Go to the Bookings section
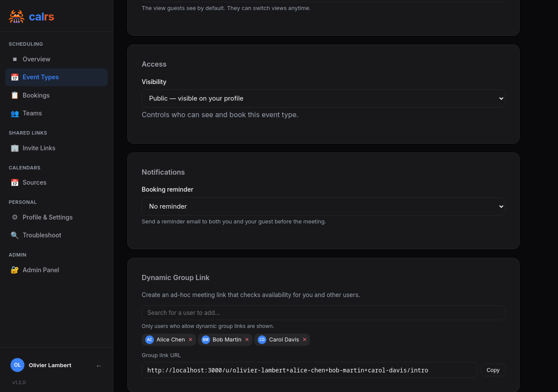 tap(36, 95)
